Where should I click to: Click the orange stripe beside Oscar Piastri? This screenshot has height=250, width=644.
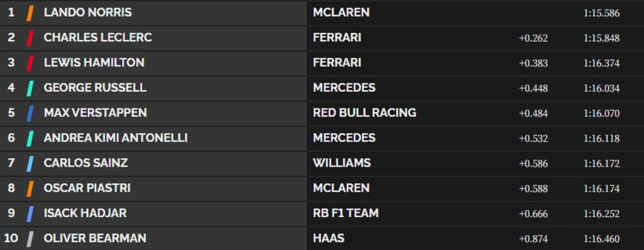(31, 188)
